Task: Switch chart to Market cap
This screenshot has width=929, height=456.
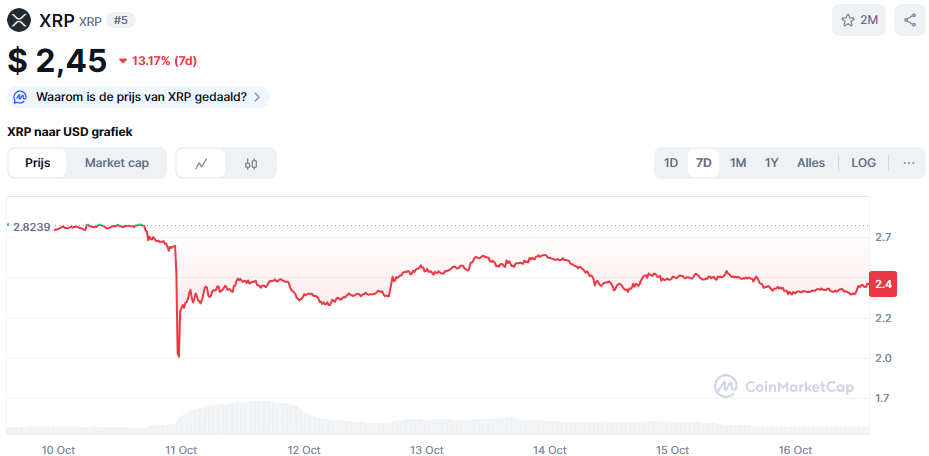Action: (x=117, y=163)
